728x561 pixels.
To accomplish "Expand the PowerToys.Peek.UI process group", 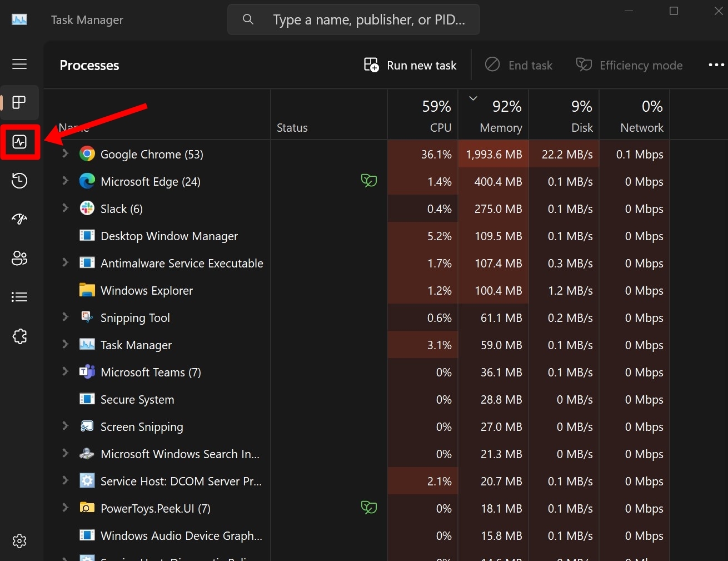I will pyautogui.click(x=65, y=508).
